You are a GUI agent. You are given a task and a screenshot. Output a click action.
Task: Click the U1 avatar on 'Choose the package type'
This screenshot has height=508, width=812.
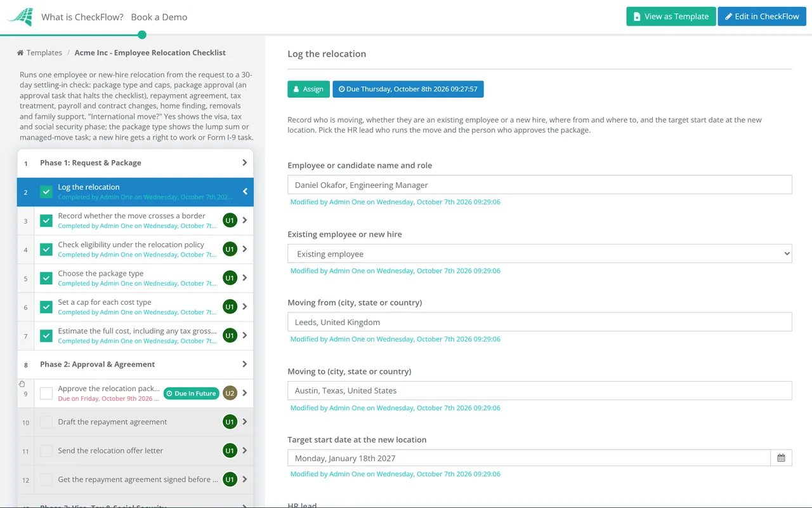(x=230, y=278)
